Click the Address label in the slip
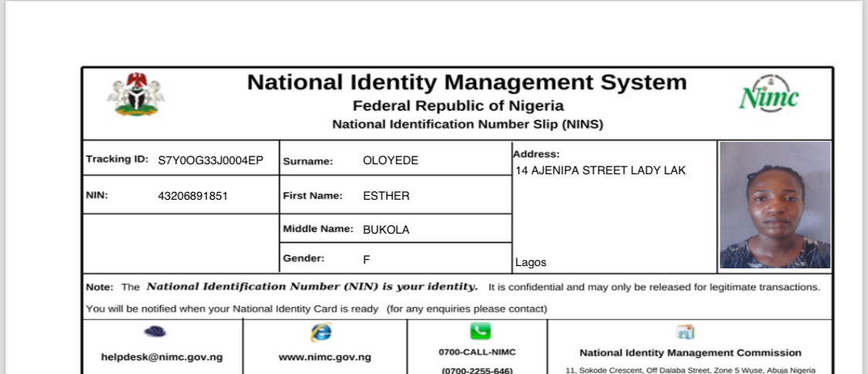This screenshot has height=374, width=868. pyautogui.click(x=536, y=154)
